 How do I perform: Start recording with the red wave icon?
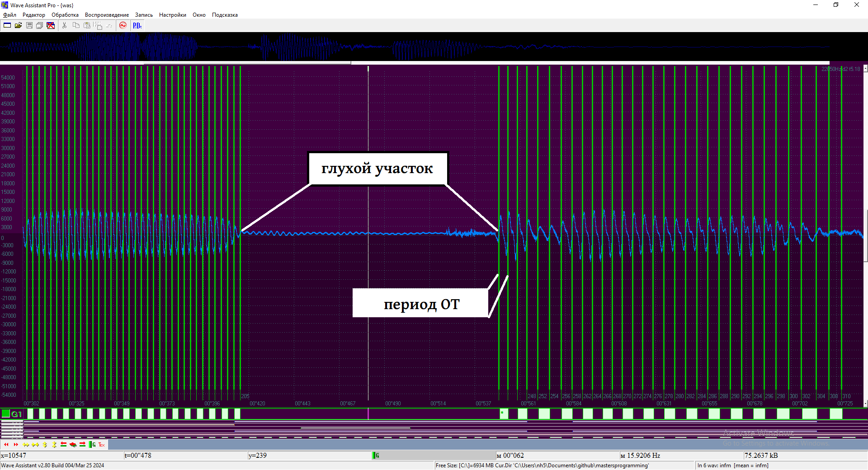[x=123, y=26]
